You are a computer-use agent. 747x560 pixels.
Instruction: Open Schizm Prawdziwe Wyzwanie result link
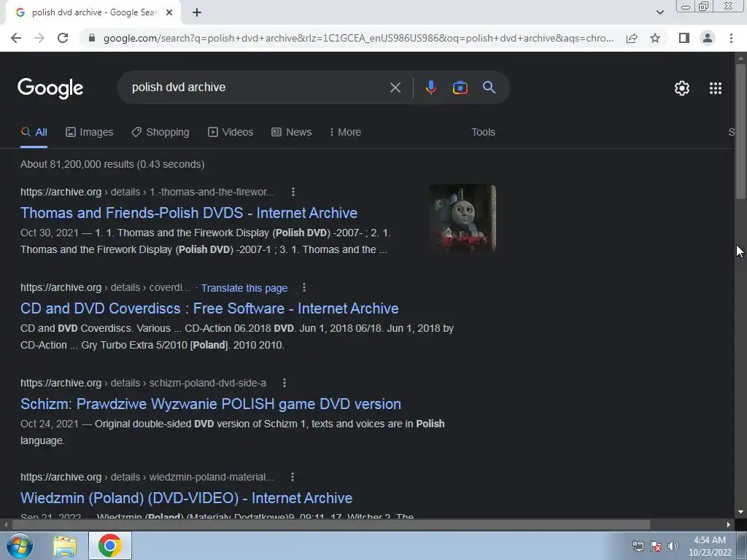pyautogui.click(x=211, y=404)
